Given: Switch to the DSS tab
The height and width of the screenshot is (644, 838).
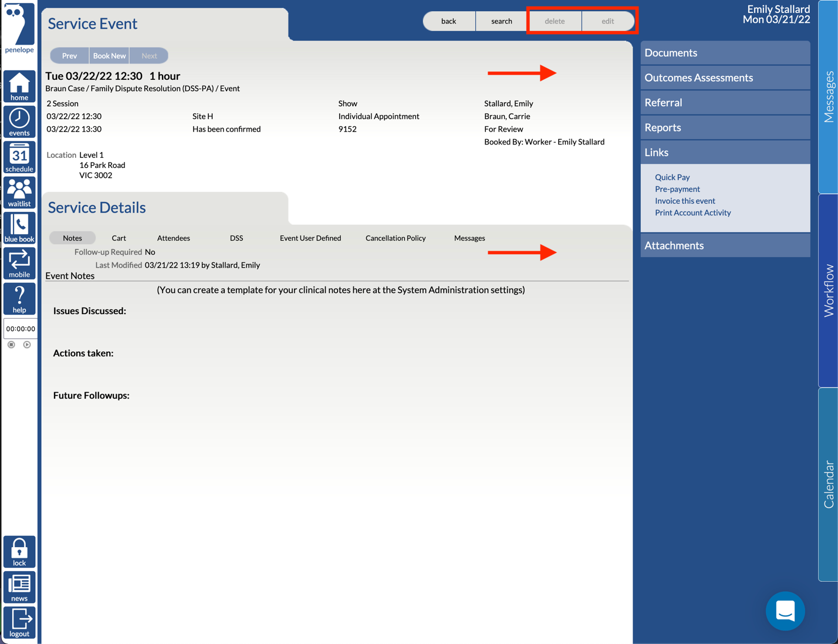Looking at the screenshot, I should click(236, 238).
